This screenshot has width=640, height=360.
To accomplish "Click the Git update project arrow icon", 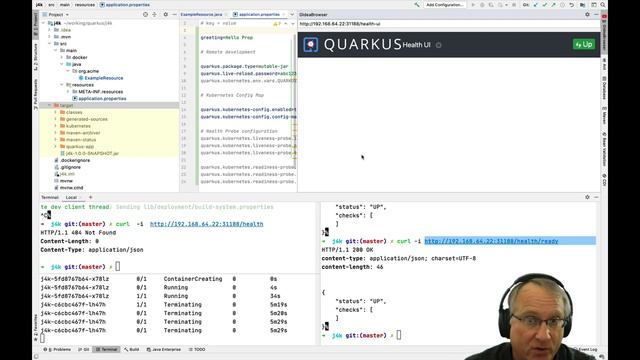I will (536, 5).
